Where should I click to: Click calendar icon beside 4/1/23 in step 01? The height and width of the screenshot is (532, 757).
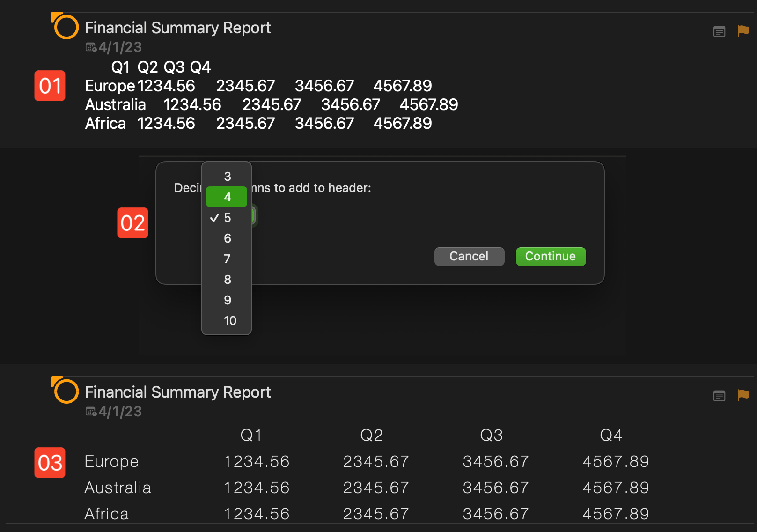91,47
